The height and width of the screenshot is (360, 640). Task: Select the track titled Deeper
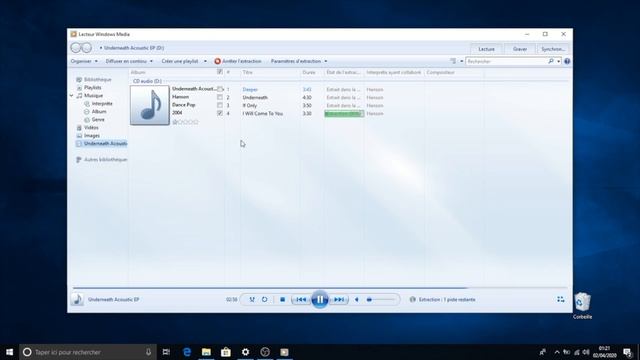[x=250, y=89]
